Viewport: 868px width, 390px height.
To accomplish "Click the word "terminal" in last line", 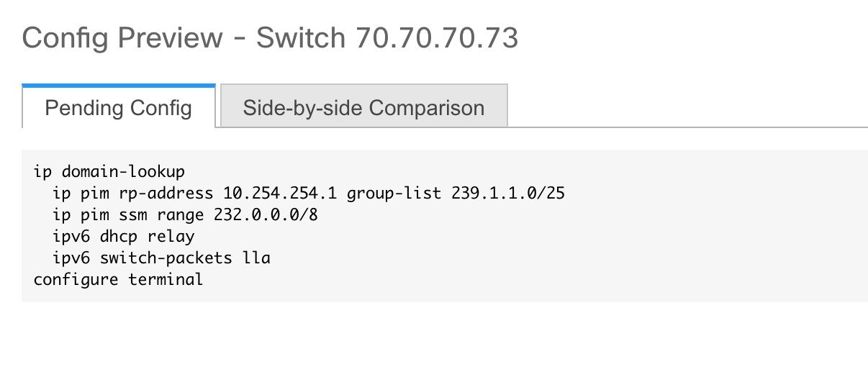I will (x=166, y=278).
